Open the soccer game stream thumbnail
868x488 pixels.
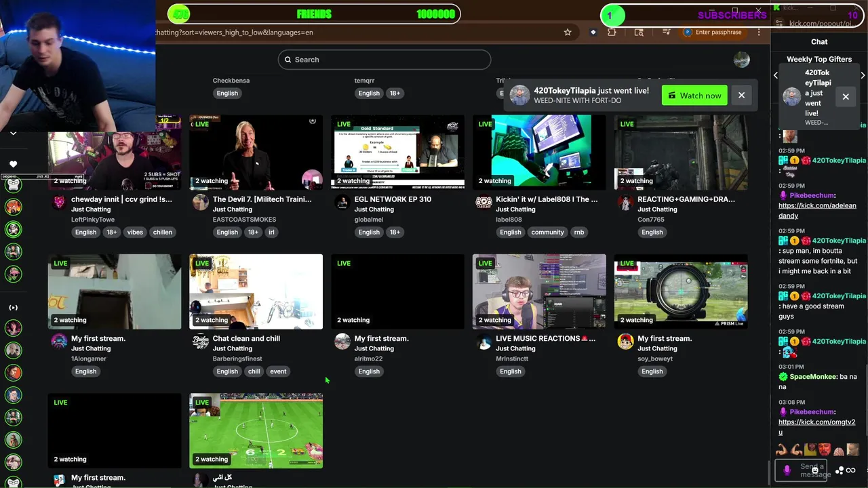[256, 431]
